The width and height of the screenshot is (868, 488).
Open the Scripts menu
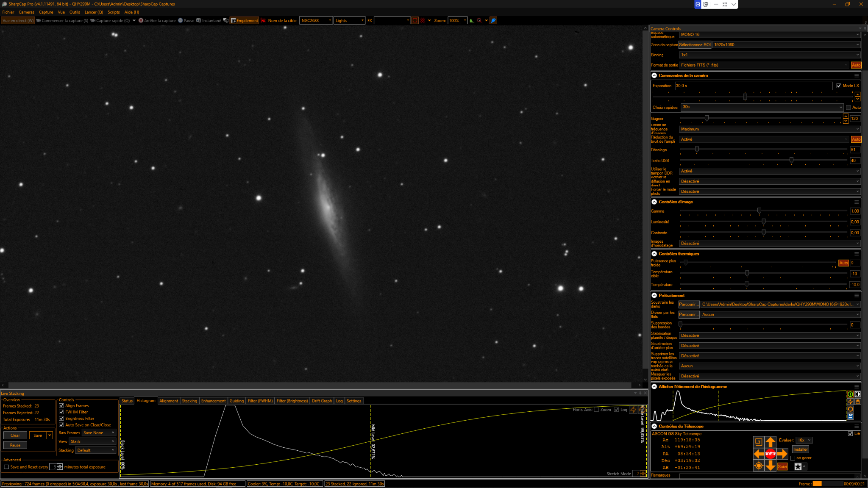click(114, 12)
